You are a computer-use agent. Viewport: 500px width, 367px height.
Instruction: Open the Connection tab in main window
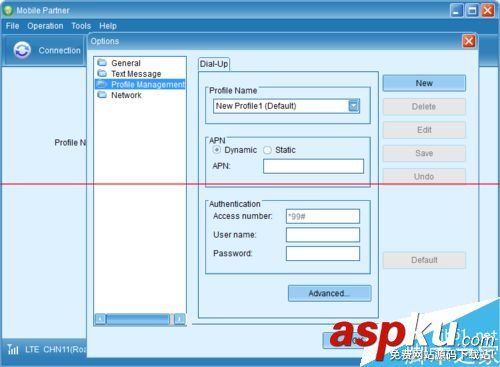tap(43, 50)
